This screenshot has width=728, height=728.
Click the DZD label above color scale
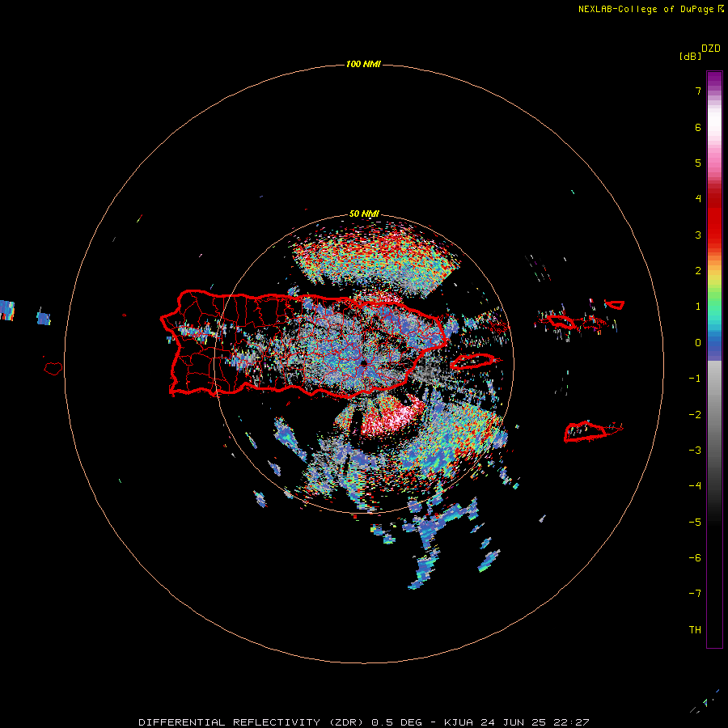point(711,49)
